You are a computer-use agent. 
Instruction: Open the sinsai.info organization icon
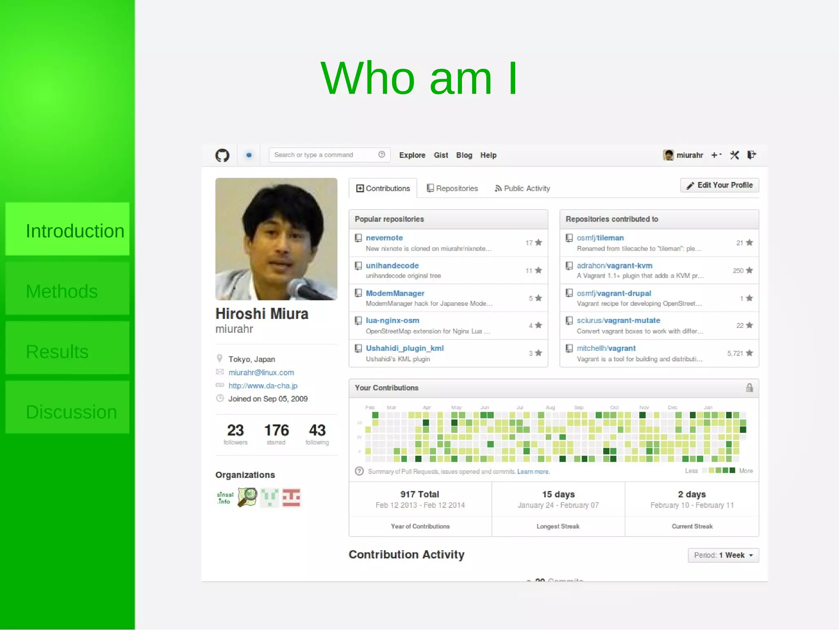(225, 498)
